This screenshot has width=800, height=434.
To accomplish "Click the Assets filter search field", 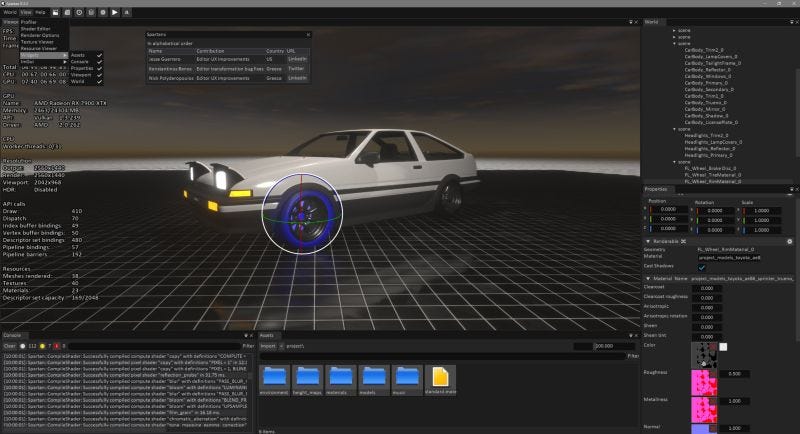I will click(442, 356).
